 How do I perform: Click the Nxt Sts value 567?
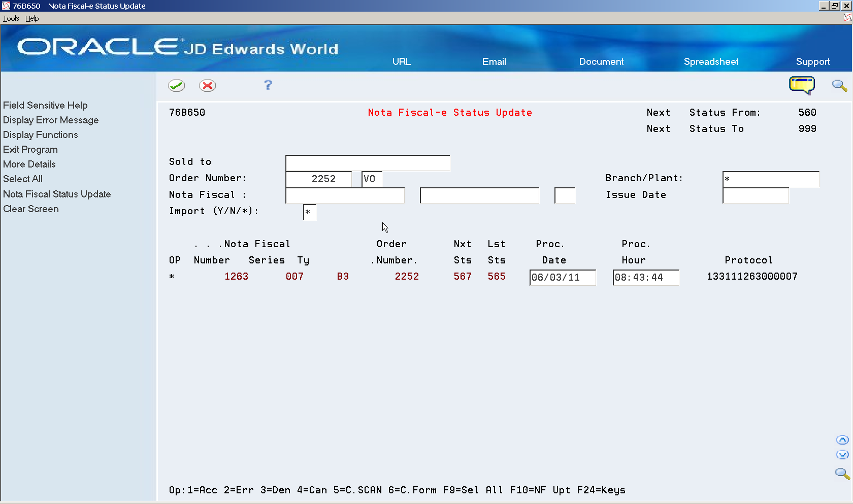pyautogui.click(x=463, y=277)
